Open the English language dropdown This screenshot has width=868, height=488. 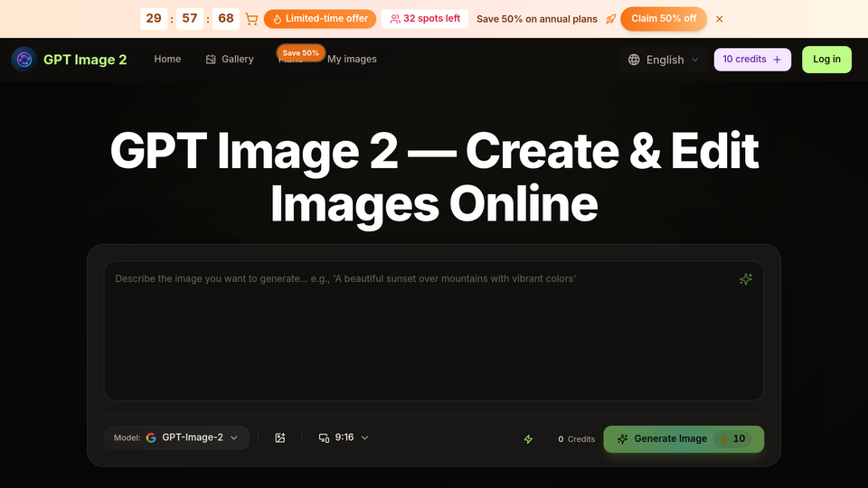663,60
